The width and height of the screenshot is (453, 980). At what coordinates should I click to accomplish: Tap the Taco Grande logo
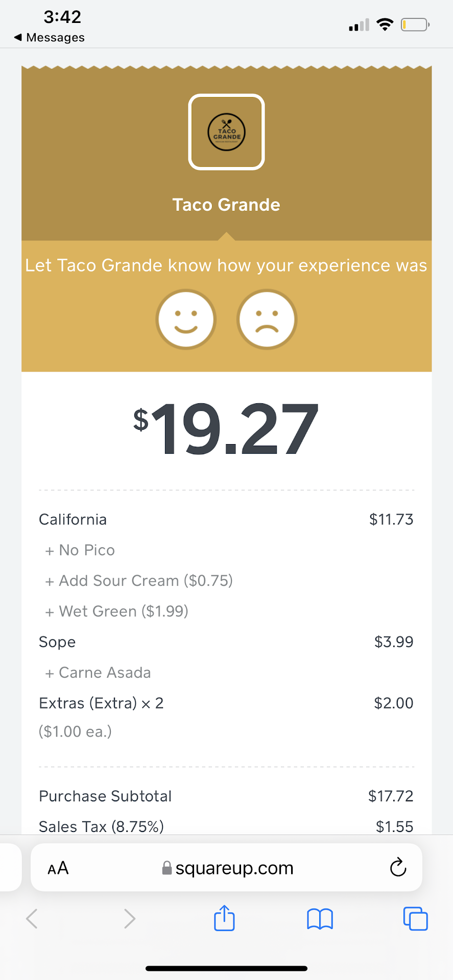coord(226,132)
